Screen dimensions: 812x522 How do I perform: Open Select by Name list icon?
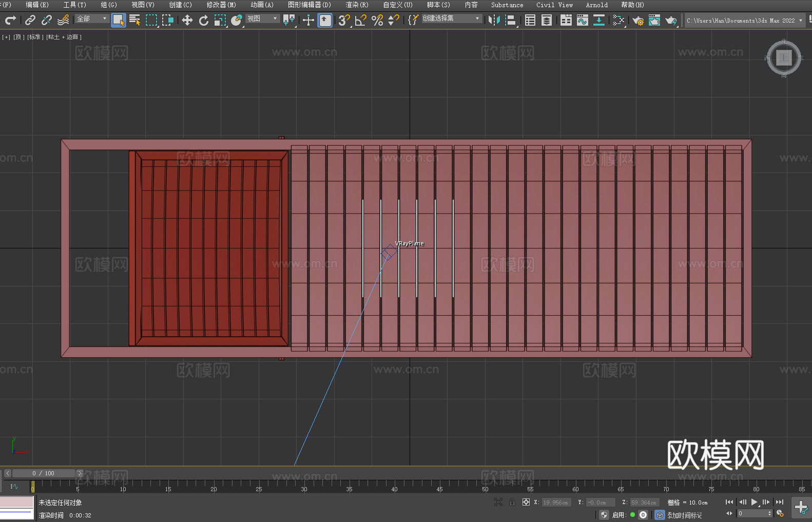click(135, 20)
